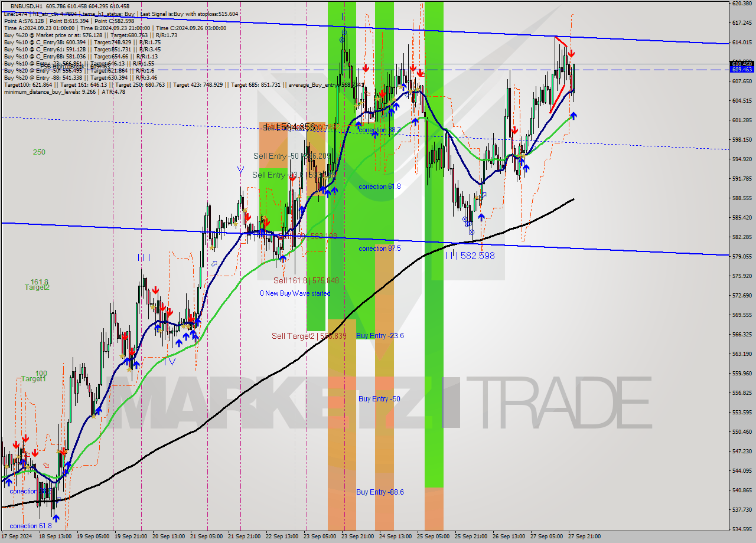Screen dimensions: 756x543
Task: Click the 'correction 38.2' label
Action: pos(379,130)
